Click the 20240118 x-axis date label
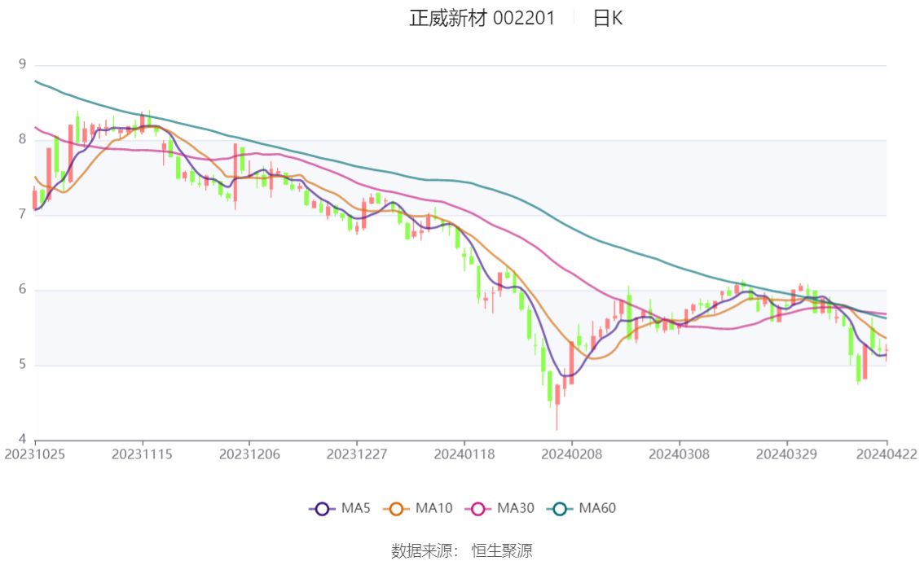The height and width of the screenshot is (561, 924). point(464,454)
